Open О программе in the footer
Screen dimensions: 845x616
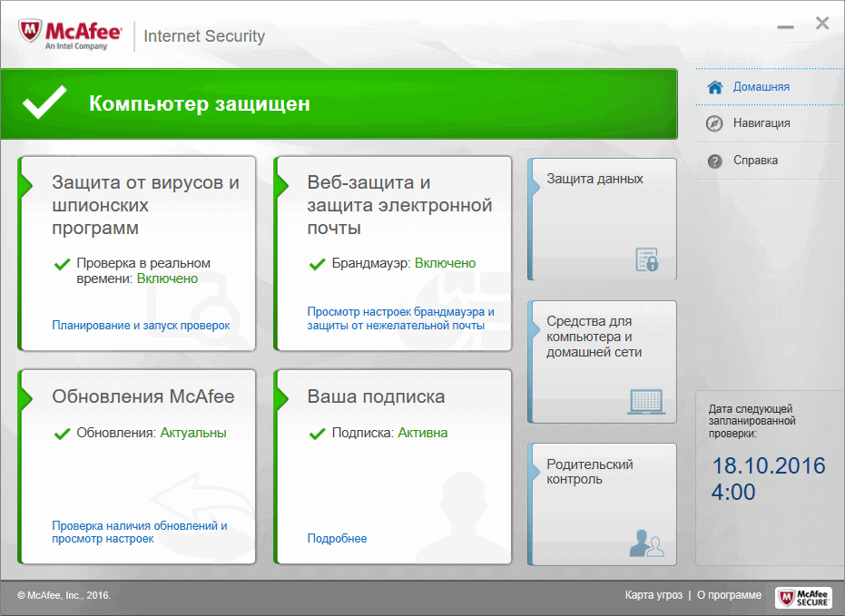[730, 595]
